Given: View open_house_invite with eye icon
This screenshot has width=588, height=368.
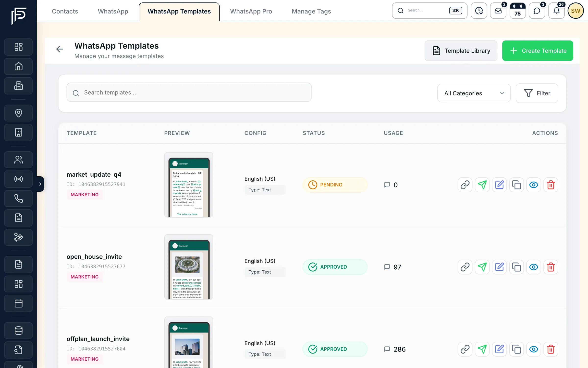Looking at the screenshot, I should pos(534,267).
